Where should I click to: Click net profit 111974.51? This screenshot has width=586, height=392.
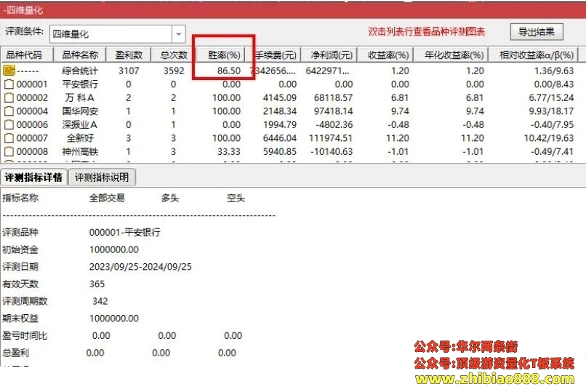[331, 138]
